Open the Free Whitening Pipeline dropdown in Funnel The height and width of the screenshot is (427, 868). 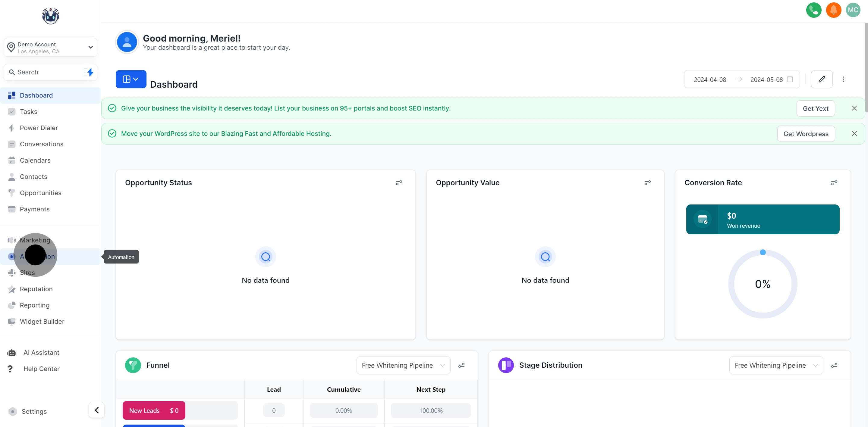tap(403, 365)
